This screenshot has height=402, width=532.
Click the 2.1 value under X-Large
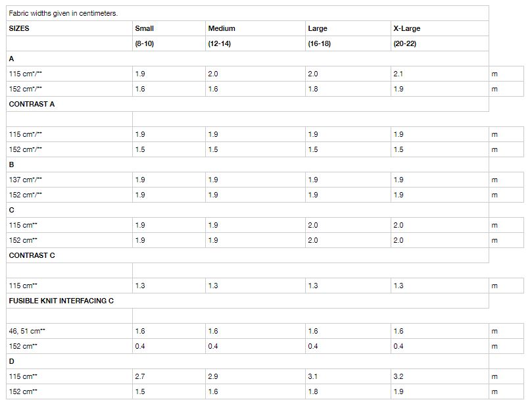coord(399,74)
